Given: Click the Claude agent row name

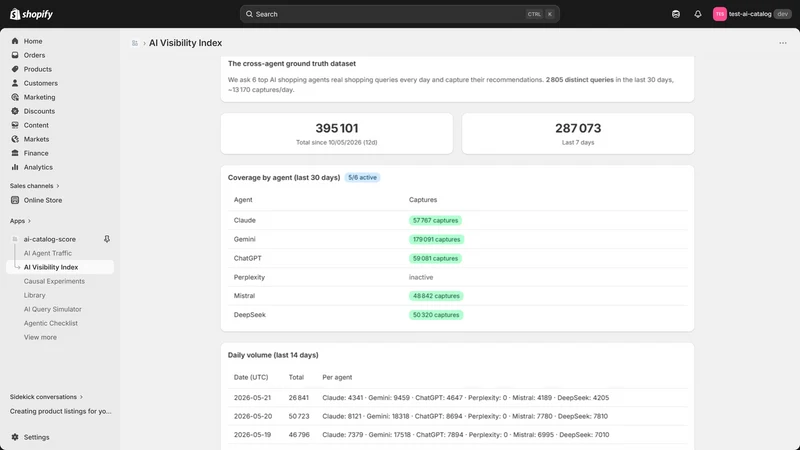Looking at the screenshot, I should [245, 220].
